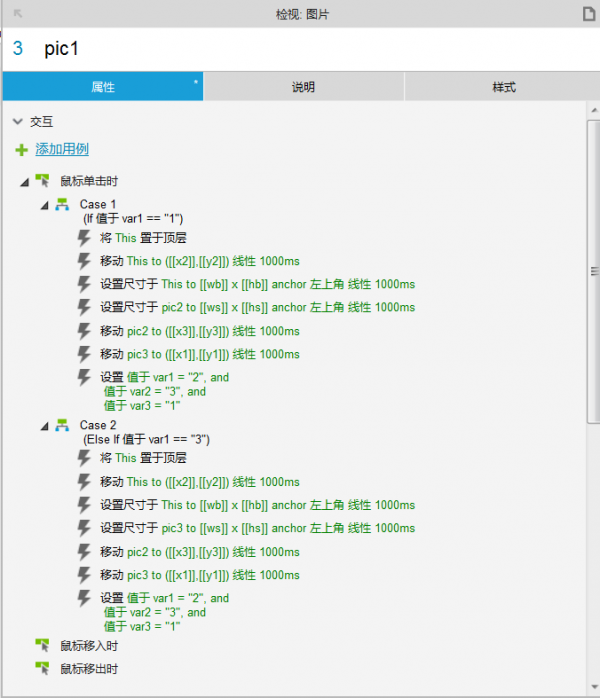Click the green plus Add Case icon
This screenshot has height=698, width=600.
pos(22,150)
